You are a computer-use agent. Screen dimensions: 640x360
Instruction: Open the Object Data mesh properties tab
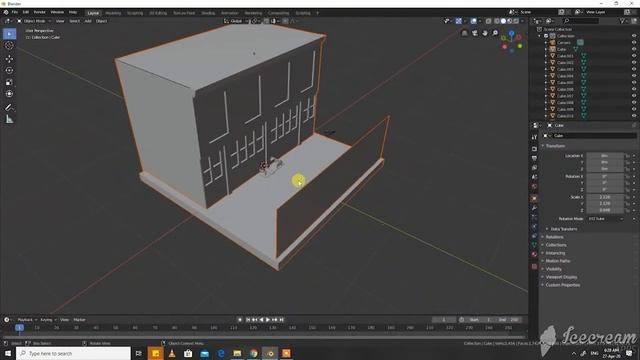click(x=534, y=245)
